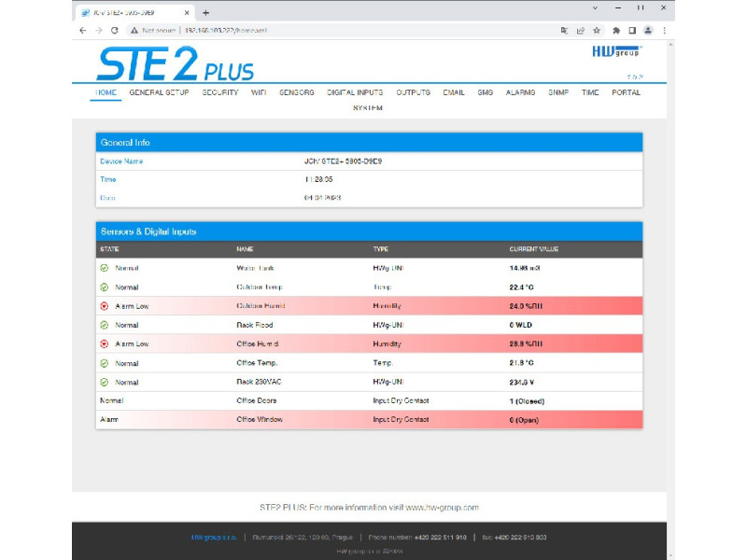747x560 pixels.
Task: Open the DIGITAL INPUTS menu
Action: pos(355,92)
